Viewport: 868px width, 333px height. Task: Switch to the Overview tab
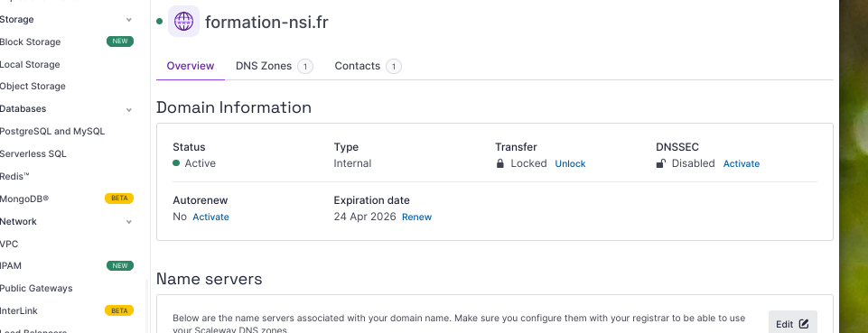[191, 66]
